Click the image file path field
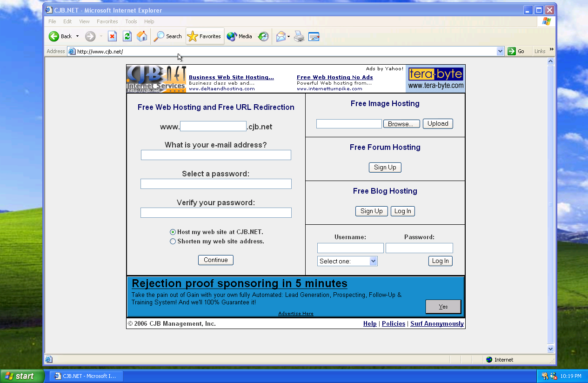Viewport: 588px width, 383px height. point(349,124)
